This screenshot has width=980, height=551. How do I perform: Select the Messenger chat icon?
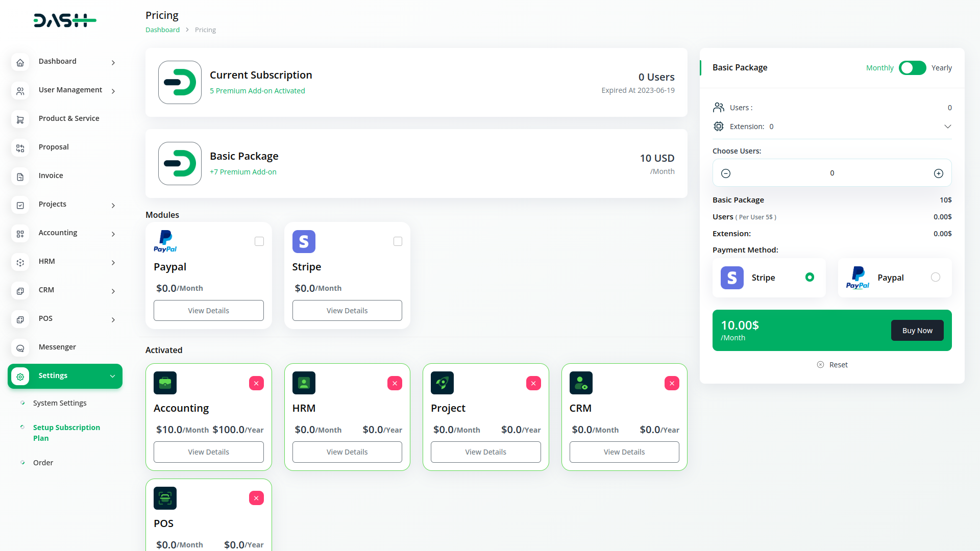(20, 348)
